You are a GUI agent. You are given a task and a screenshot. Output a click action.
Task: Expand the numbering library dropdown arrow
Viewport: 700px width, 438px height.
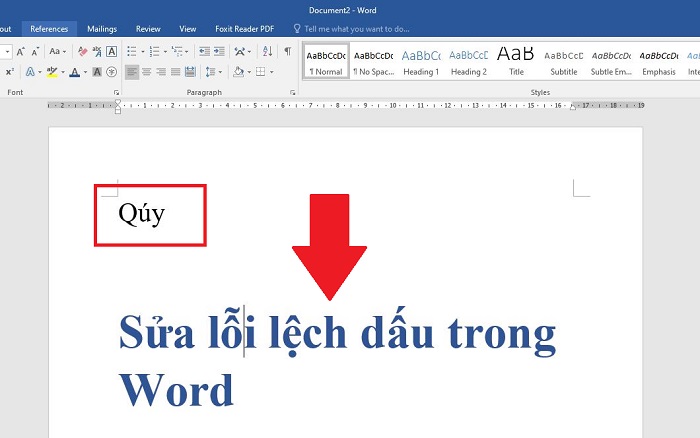pyautogui.click(x=165, y=52)
